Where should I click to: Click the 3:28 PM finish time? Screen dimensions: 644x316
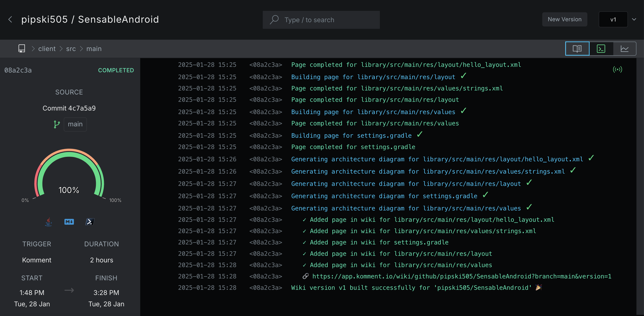pos(106,293)
